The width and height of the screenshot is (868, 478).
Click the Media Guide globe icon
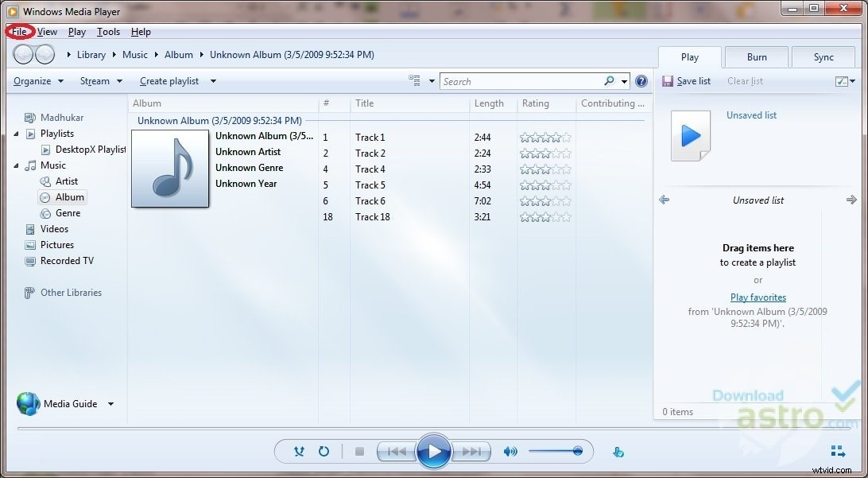coord(28,403)
